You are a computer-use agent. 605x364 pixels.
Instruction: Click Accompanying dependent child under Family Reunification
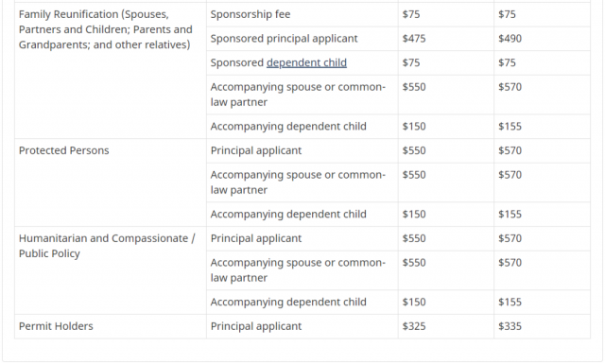288,127
